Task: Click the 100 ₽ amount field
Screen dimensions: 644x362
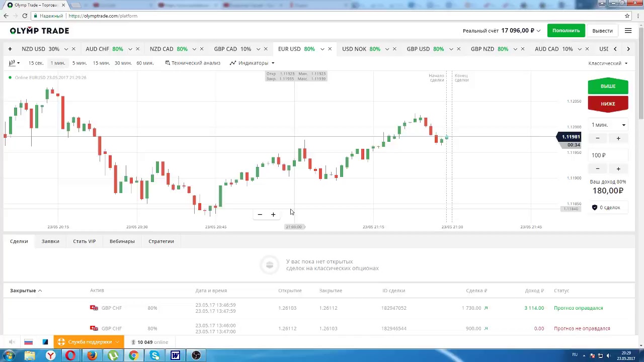Action: [x=608, y=155]
